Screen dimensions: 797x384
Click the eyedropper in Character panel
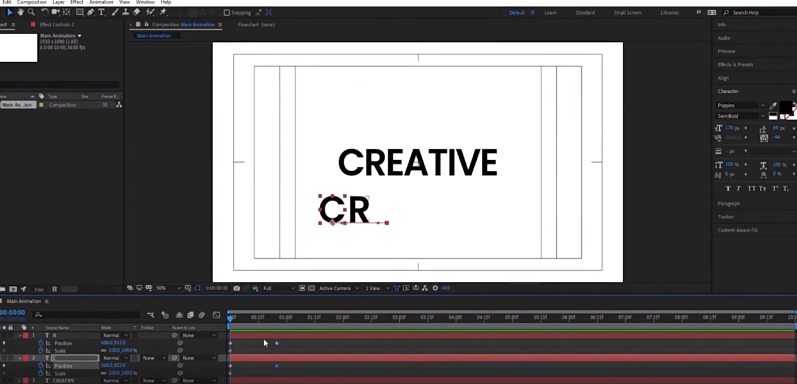[x=773, y=106]
